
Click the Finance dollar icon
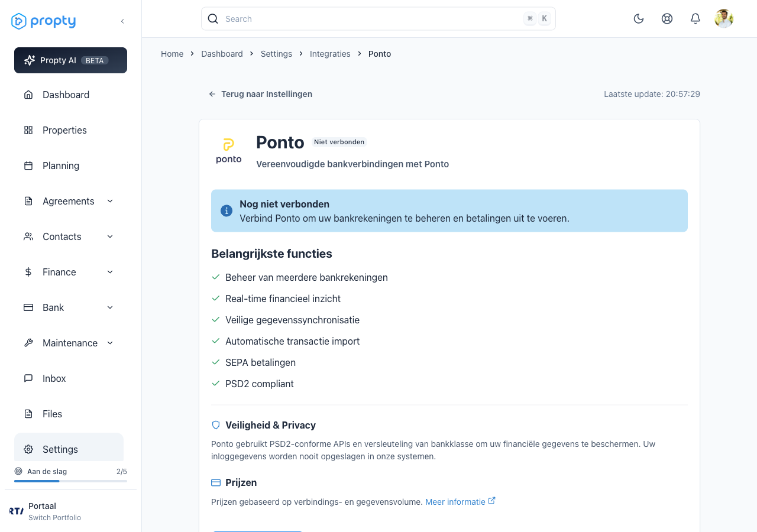[x=28, y=272]
